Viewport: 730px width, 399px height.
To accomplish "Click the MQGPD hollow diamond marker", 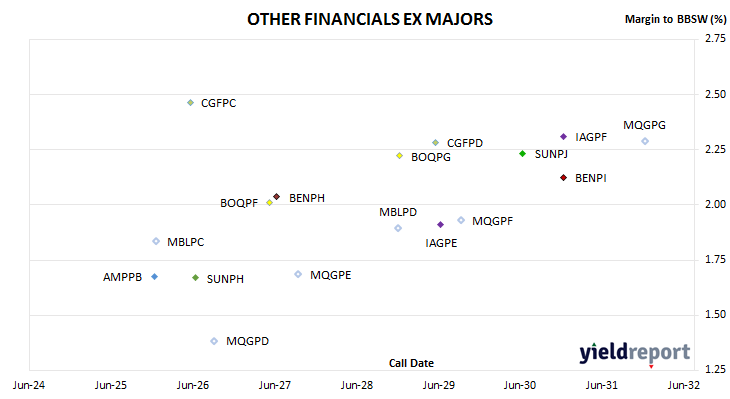I will pyautogui.click(x=214, y=341).
